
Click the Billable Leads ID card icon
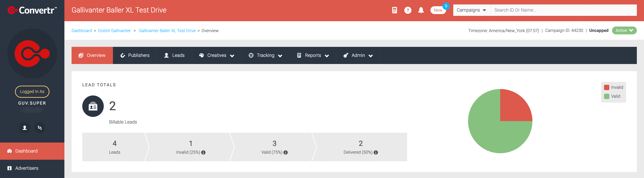(x=93, y=106)
